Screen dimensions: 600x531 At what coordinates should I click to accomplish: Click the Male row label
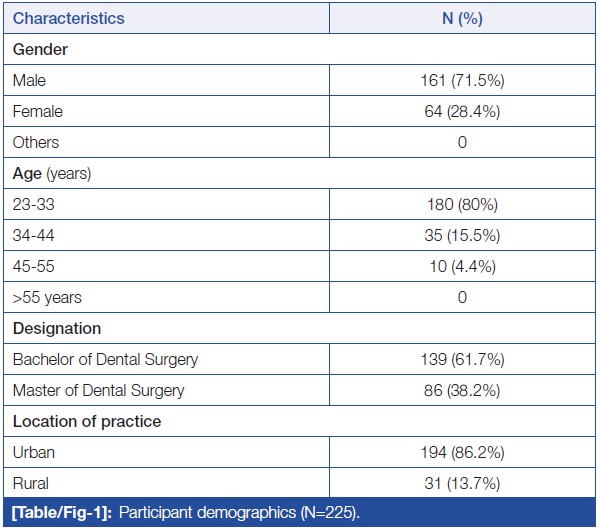[29, 80]
